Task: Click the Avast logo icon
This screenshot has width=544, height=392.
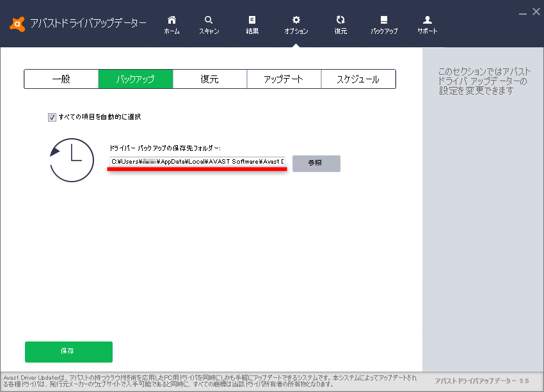Action: click(16, 22)
